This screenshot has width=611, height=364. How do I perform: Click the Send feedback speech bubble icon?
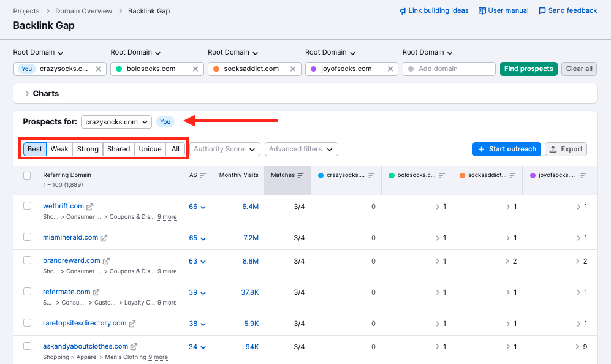tap(542, 11)
